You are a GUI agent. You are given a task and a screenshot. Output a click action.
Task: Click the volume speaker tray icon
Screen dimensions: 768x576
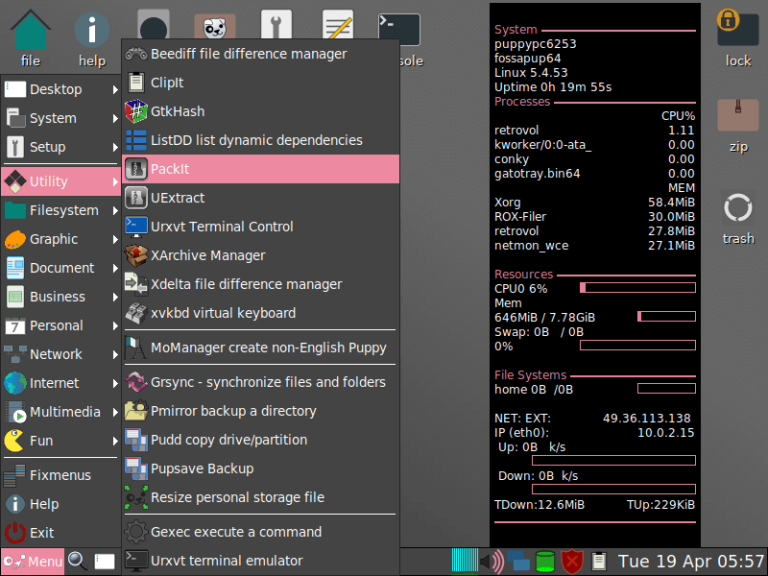pos(492,561)
